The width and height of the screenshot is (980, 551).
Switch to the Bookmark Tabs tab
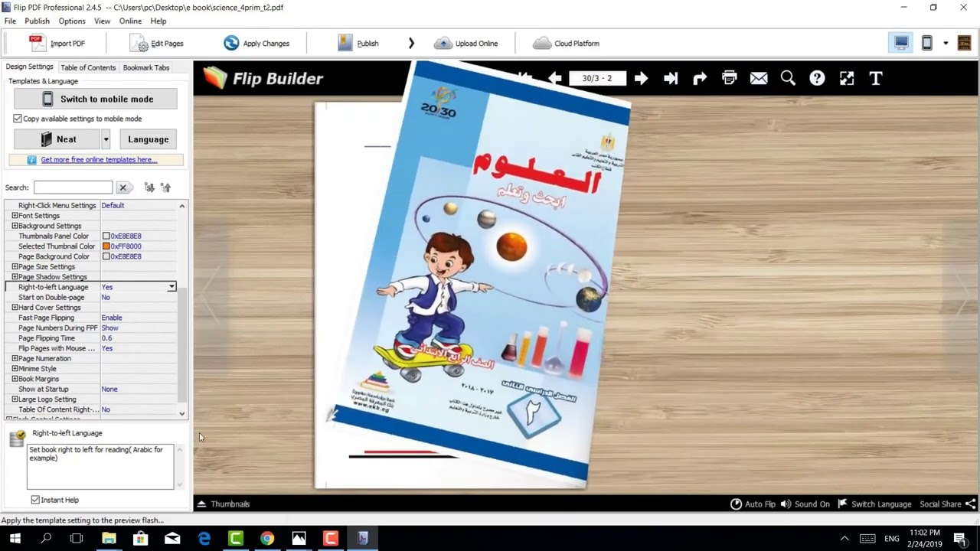pos(146,67)
